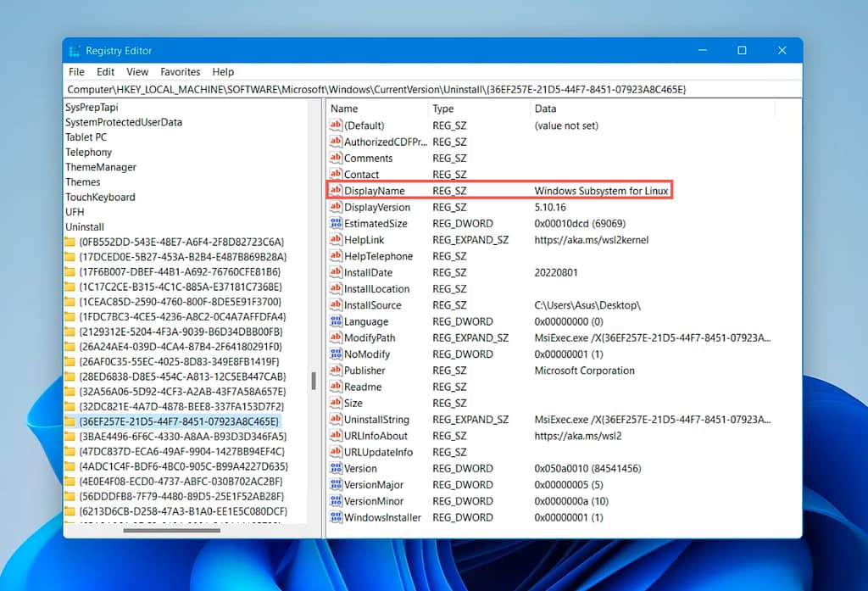Click the '0x050a0010 (84541456)' data value

tap(587, 469)
